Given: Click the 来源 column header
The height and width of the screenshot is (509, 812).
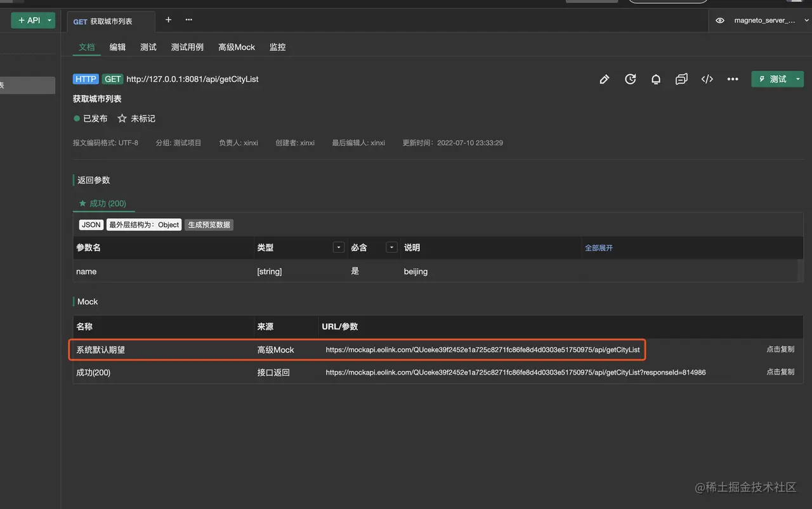Looking at the screenshot, I should click(265, 326).
